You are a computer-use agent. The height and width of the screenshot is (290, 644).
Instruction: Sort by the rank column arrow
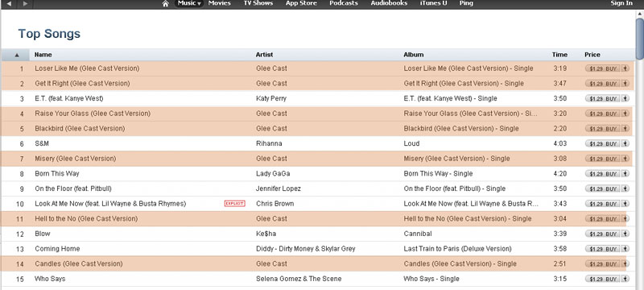click(x=17, y=55)
